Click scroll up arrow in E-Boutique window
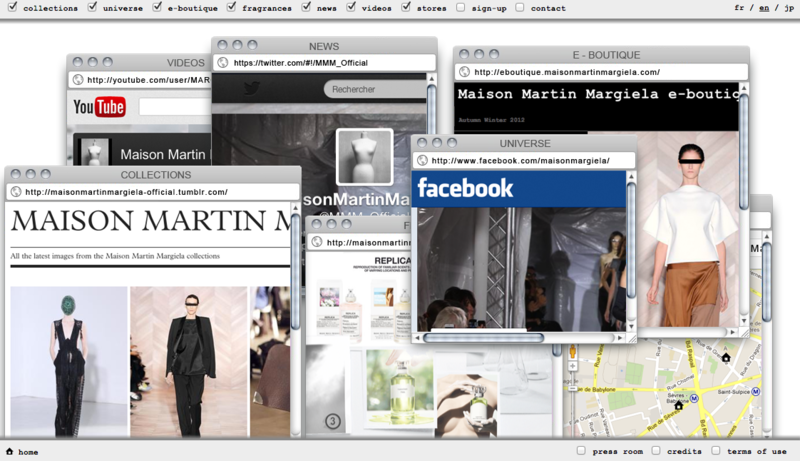This screenshot has width=800, height=461. coord(743,88)
